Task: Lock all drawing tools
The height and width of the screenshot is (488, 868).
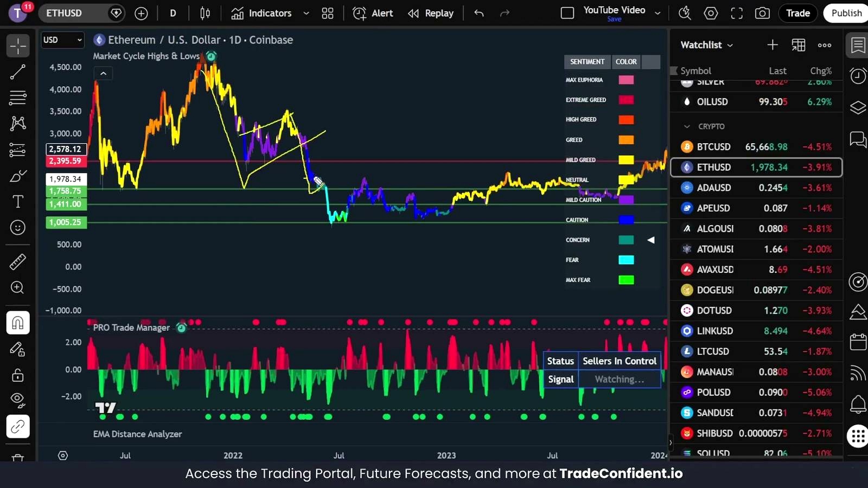Action: click(x=18, y=375)
